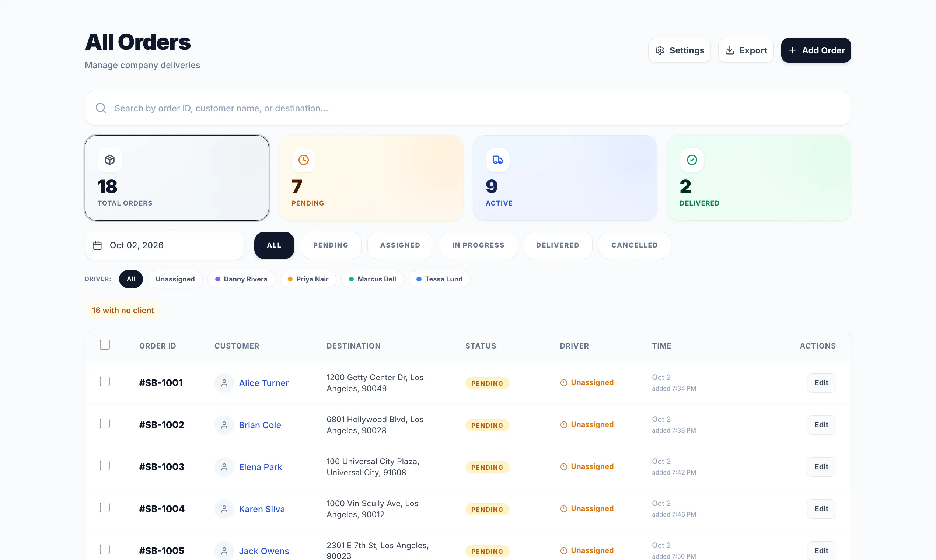
Task: Click the calendar icon beside Oct 02, 2026
Action: [97, 245]
